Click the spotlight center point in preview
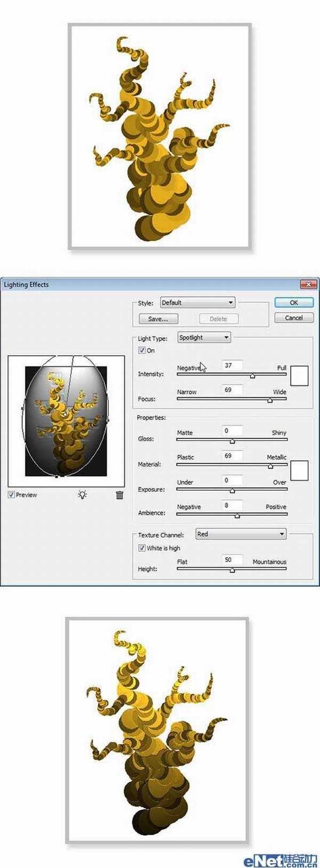 64,414
